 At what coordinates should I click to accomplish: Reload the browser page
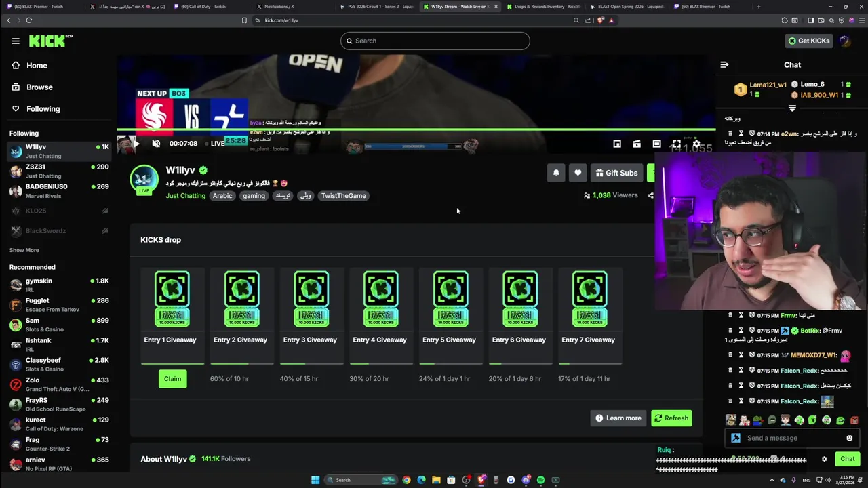[29, 20]
